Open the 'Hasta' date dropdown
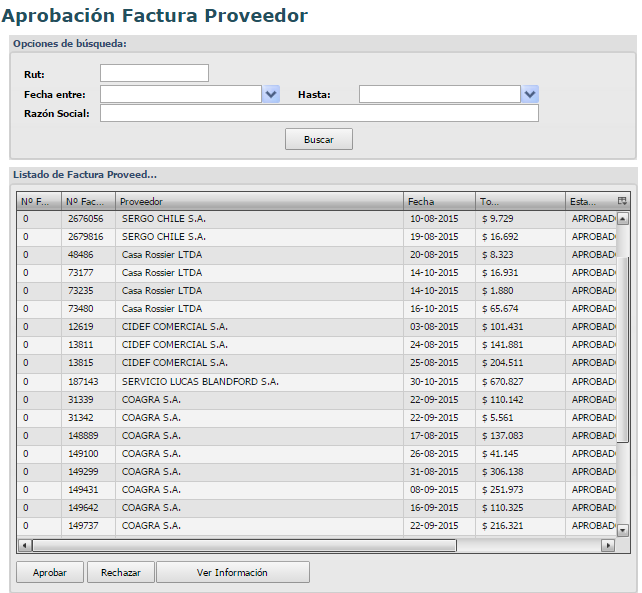The height and width of the screenshot is (593, 642). coord(530,94)
